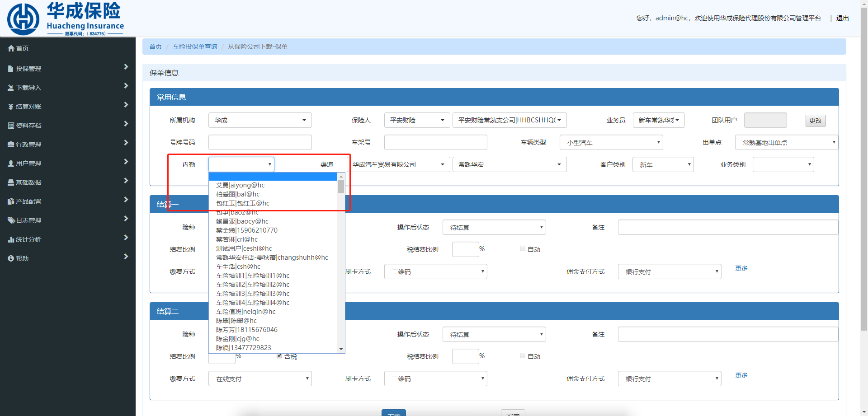868x416 pixels.
Task: Expand the 用户管理 sidebar menu chevron
Action: tap(126, 162)
